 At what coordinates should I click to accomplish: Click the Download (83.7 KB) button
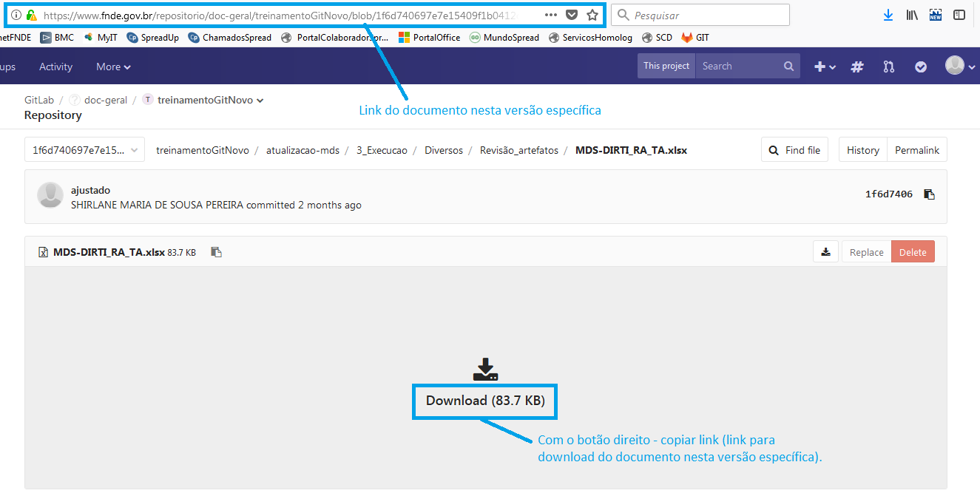click(484, 401)
